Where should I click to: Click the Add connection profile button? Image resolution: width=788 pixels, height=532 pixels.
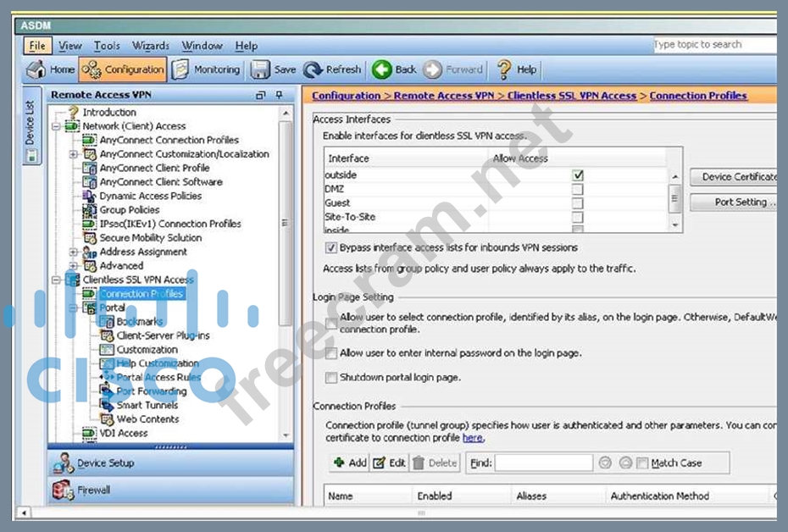tap(349, 463)
